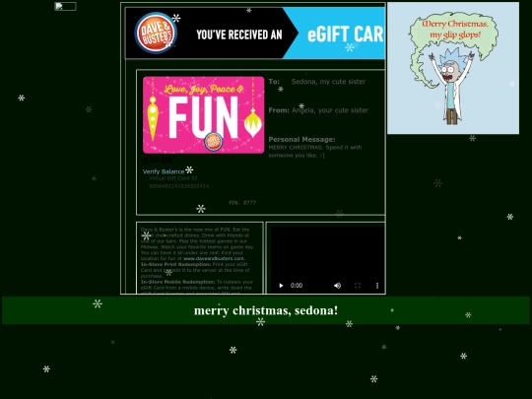Viewport: 532px width, 399px height.
Task: Select the Personal Message label
Action: (x=301, y=140)
